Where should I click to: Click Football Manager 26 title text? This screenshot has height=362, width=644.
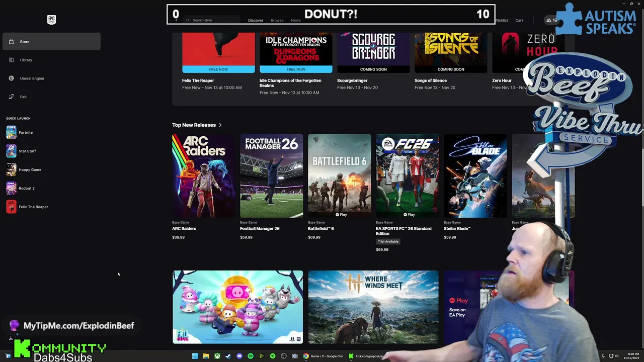coord(260,228)
